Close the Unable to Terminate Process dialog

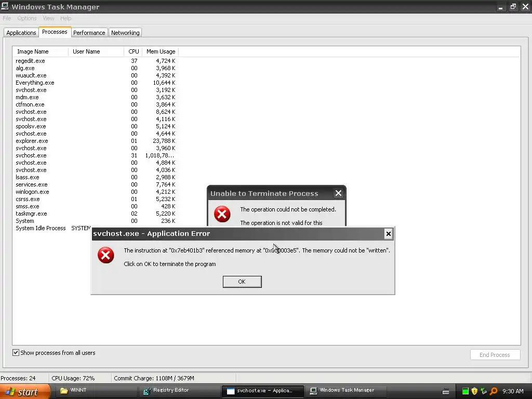coord(338,193)
